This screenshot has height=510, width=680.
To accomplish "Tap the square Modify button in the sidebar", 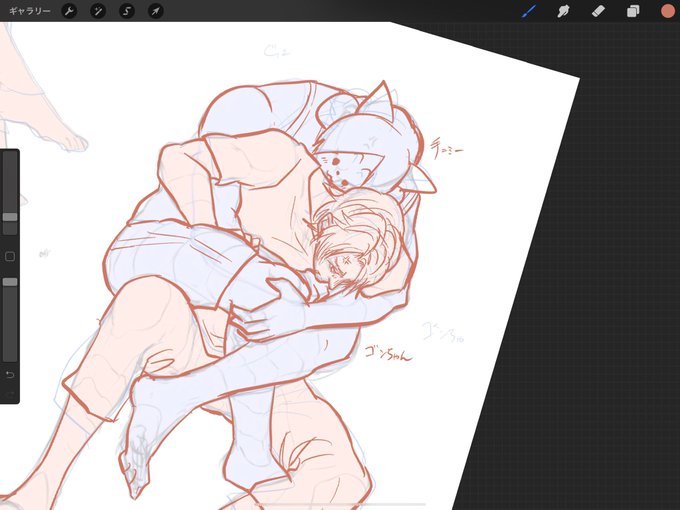I will point(10,256).
